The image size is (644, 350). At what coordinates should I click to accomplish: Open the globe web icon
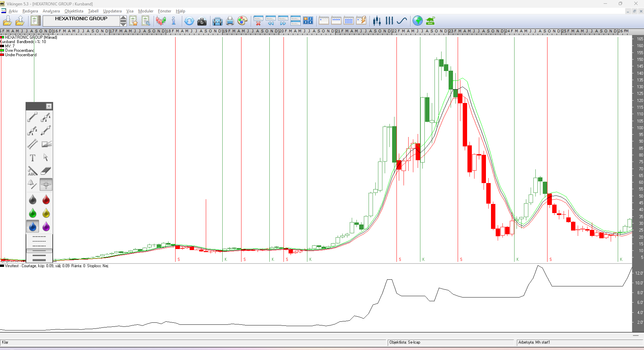point(417,21)
